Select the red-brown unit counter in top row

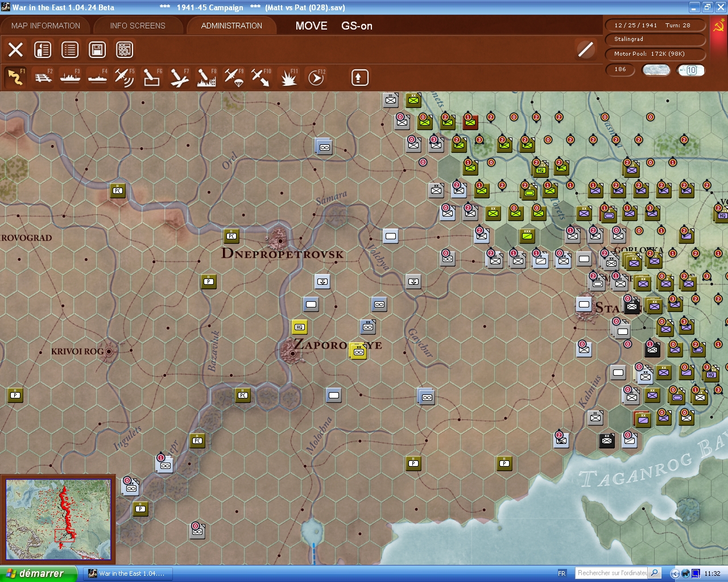point(470,122)
